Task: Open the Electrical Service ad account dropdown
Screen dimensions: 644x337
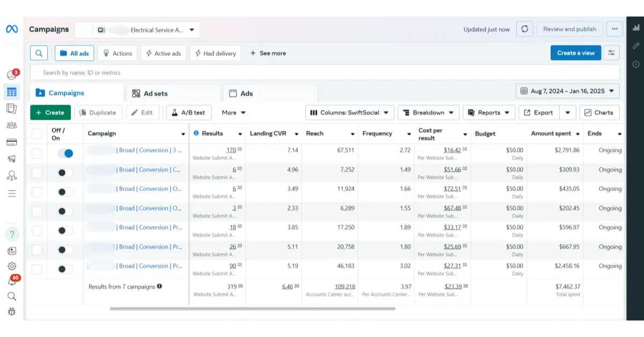Action: (137, 30)
